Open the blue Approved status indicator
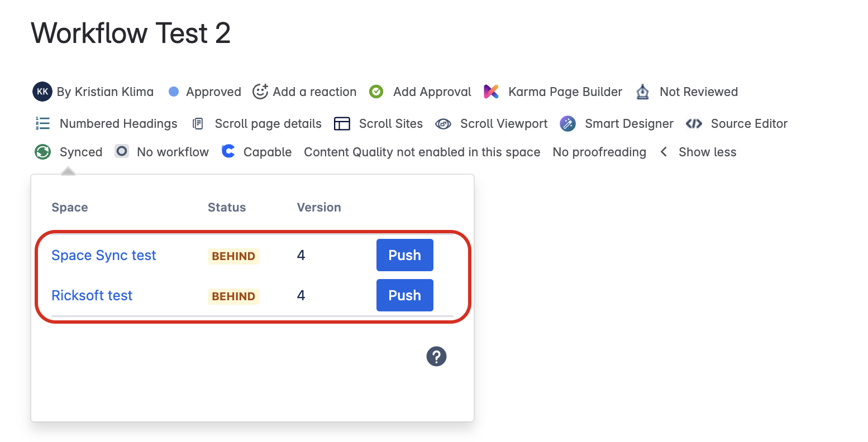The width and height of the screenshot is (868, 442). 204,92
